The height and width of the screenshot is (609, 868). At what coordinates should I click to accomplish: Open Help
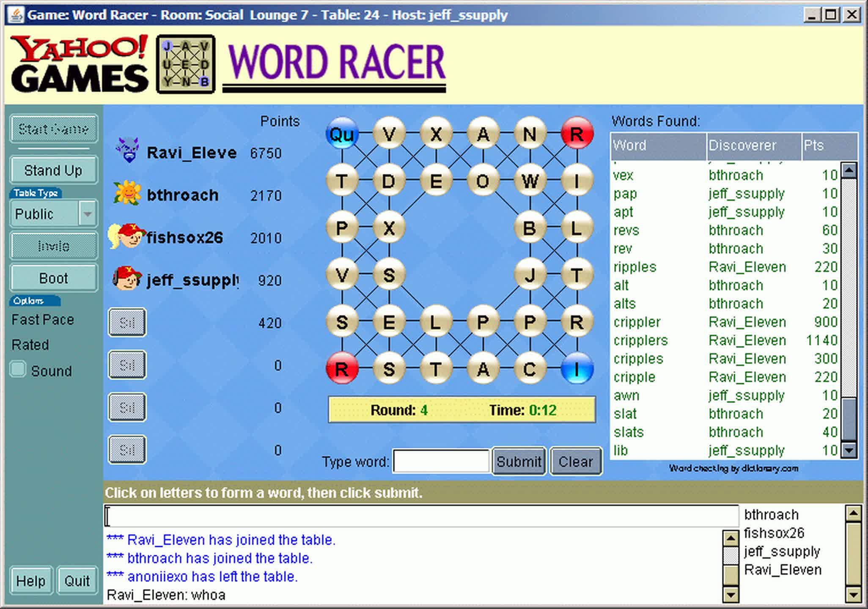[31, 581]
